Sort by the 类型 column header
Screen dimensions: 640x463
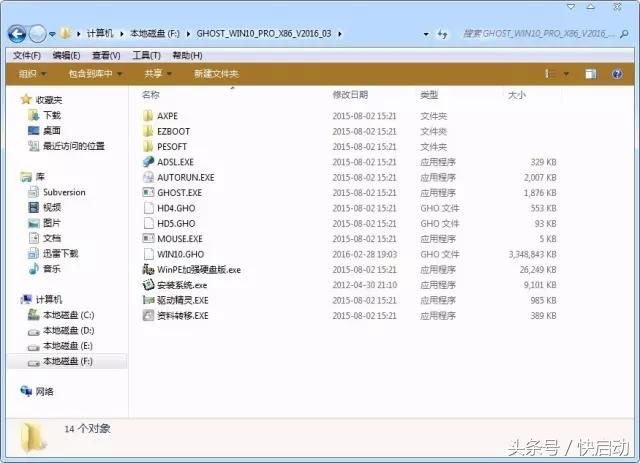(429, 95)
